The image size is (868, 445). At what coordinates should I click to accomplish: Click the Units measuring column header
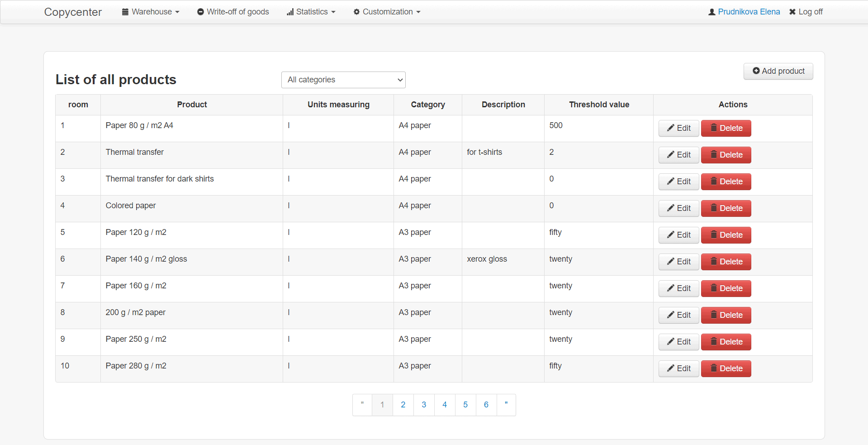[338, 105]
